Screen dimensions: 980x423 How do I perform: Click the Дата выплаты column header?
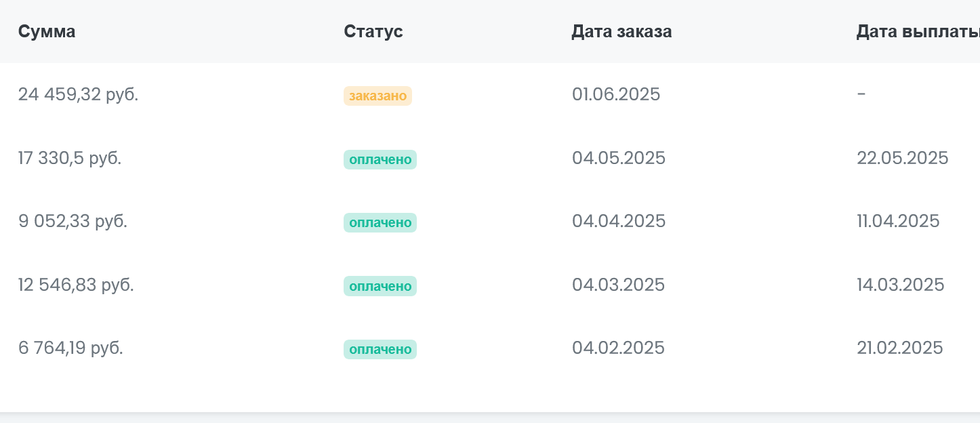tap(917, 32)
